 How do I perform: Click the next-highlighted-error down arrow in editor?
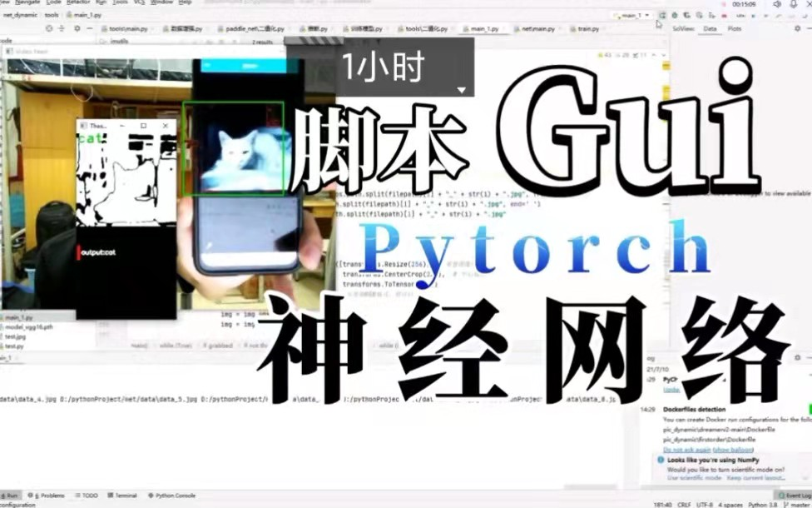click(663, 55)
